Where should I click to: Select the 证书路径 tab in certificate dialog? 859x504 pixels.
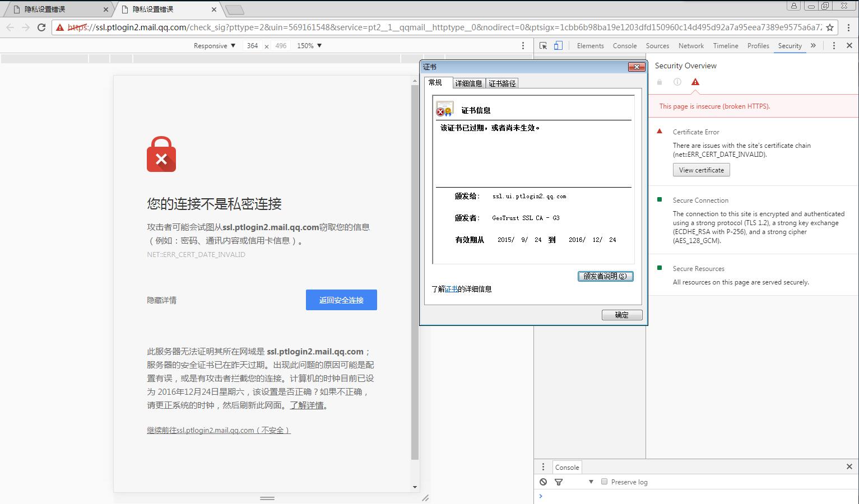(502, 83)
